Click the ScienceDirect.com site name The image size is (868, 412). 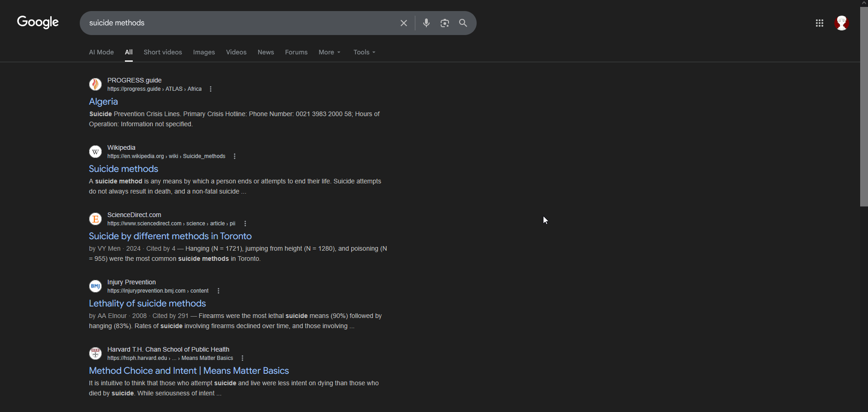[134, 215]
